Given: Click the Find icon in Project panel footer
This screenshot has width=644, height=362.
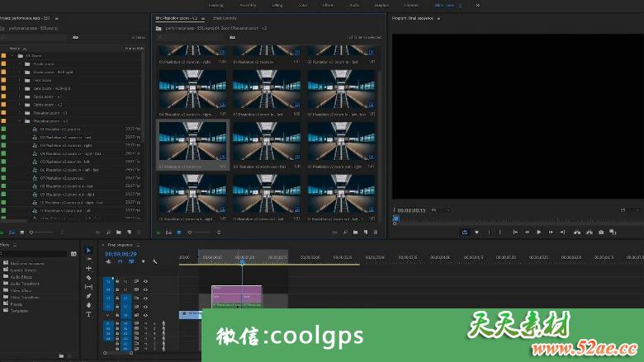Looking at the screenshot, I should pos(108,232).
